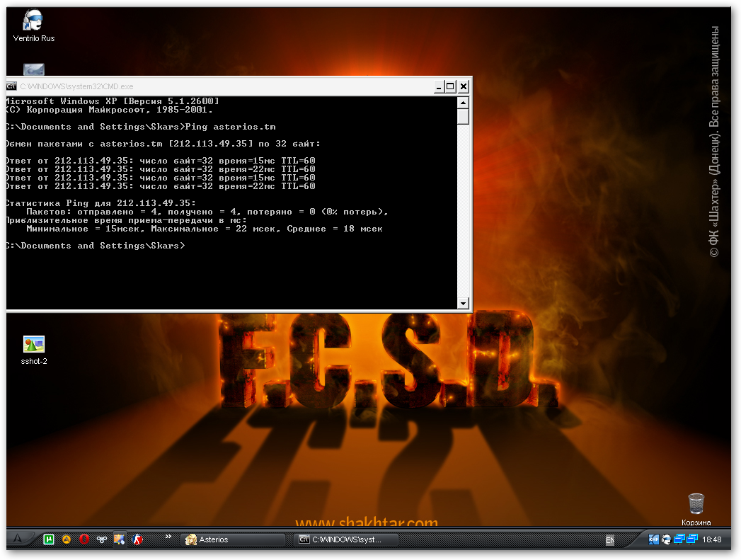Launch Opera browser from quick launch

(x=84, y=539)
